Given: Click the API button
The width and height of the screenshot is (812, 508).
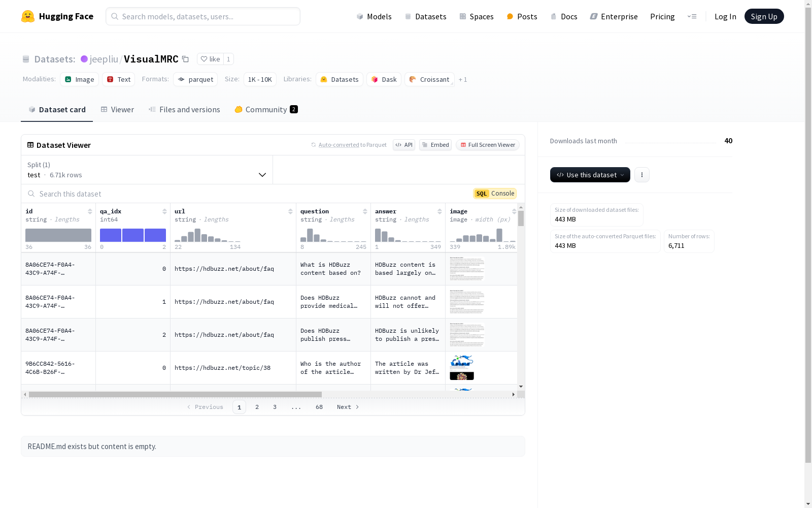Looking at the screenshot, I should click(x=404, y=145).
